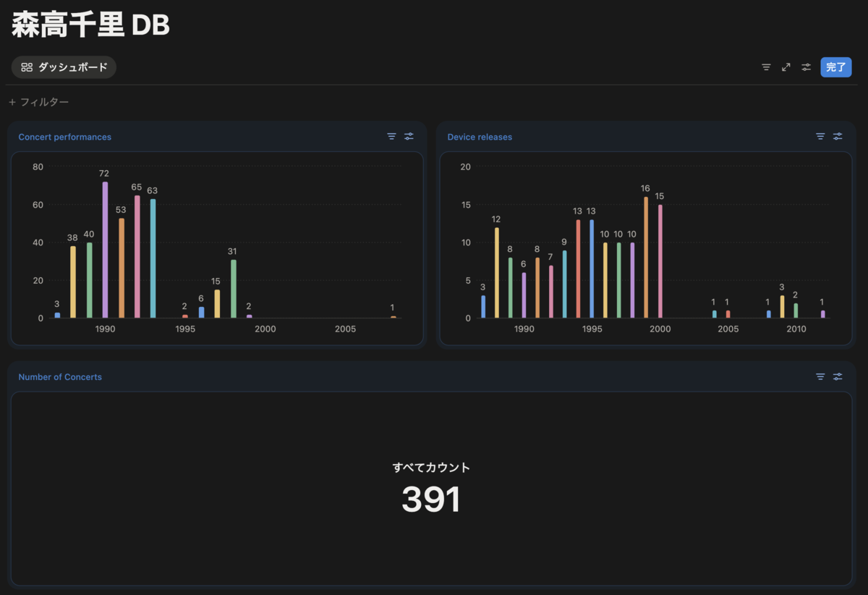
Task: Expand dashboard to full page view
Action: coord(786,67)
